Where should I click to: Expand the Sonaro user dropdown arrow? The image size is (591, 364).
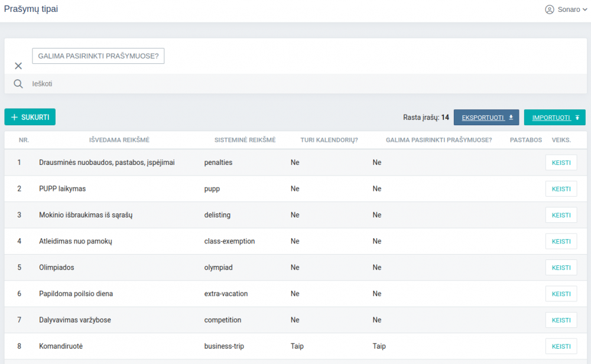tap(585, 9)
